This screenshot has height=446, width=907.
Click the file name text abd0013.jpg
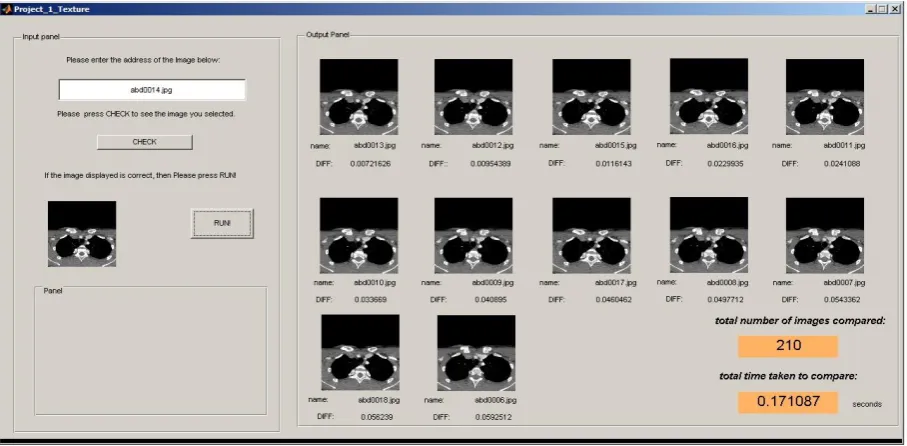375,146
